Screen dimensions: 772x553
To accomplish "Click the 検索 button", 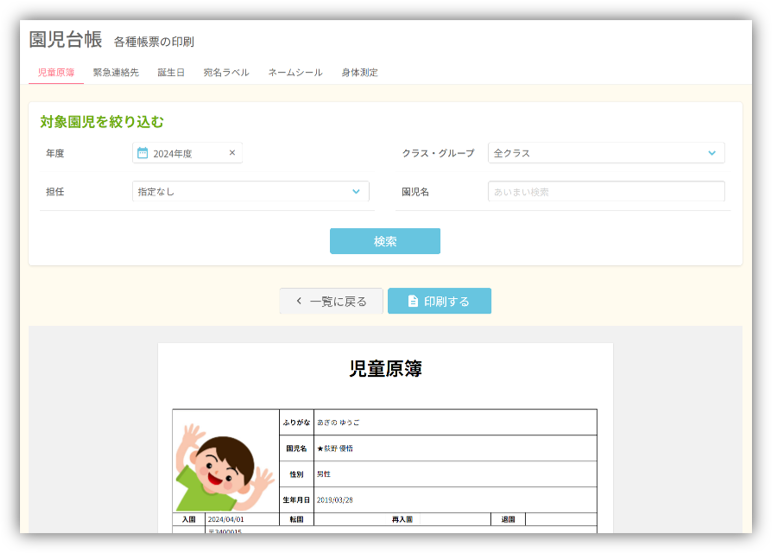I will 385,241.
